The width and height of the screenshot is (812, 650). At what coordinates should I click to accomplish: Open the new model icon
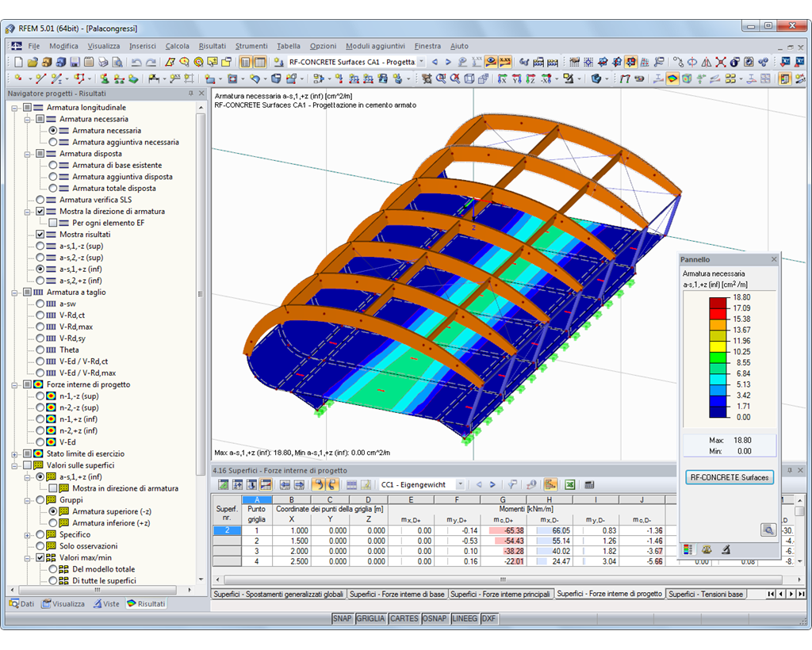(17, 62)
